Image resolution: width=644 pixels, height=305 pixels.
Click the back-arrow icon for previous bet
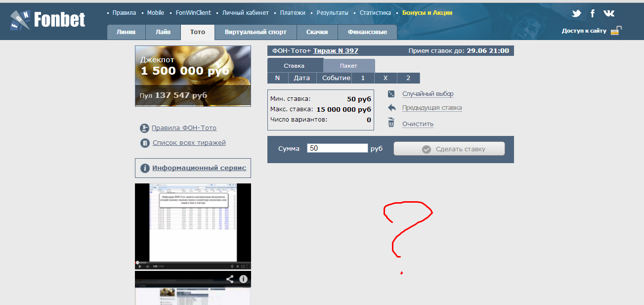[x=391, y=108]
